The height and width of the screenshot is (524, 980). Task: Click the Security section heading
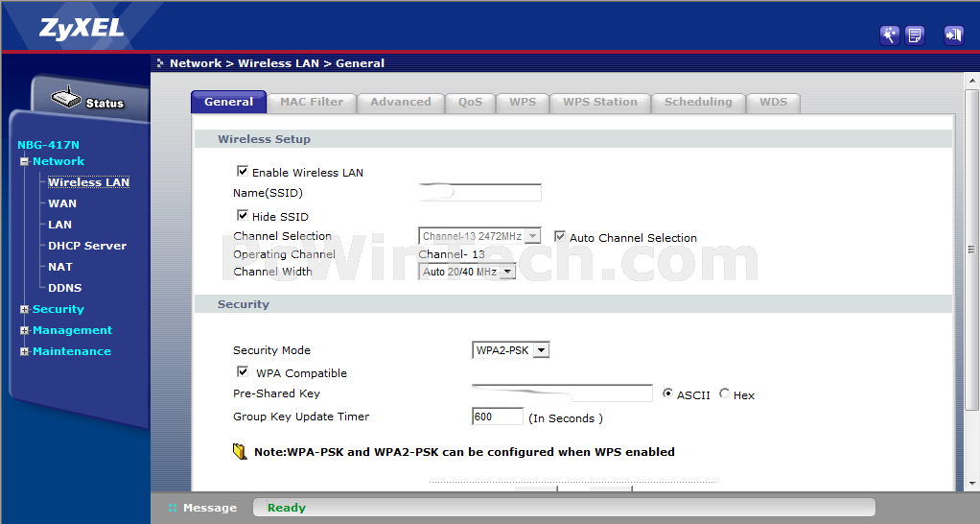click(244, 304)
